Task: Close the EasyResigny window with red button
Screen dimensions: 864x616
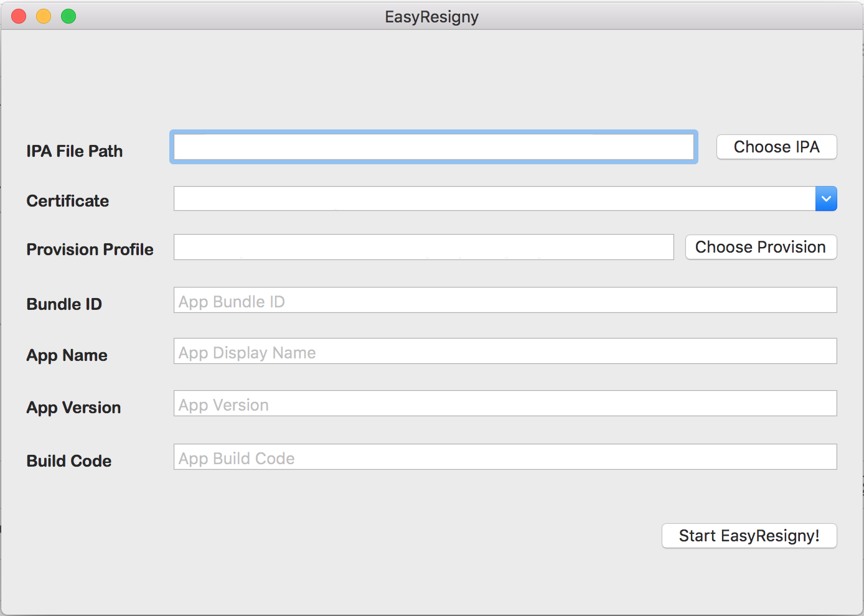Action: point(19,17)
